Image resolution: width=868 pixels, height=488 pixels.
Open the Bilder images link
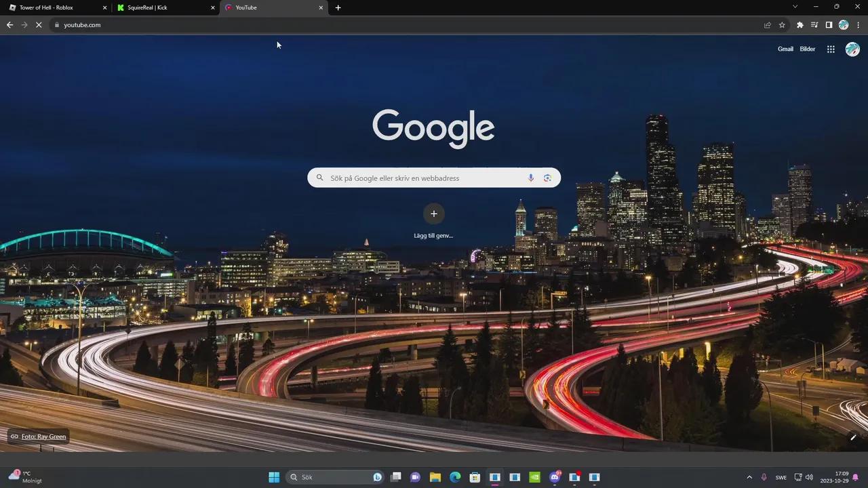(x=808, y=49)
